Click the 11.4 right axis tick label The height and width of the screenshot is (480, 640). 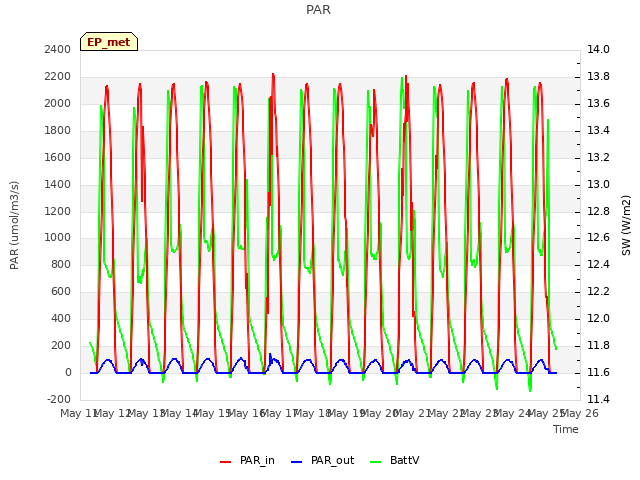click(x=598, y=399)
